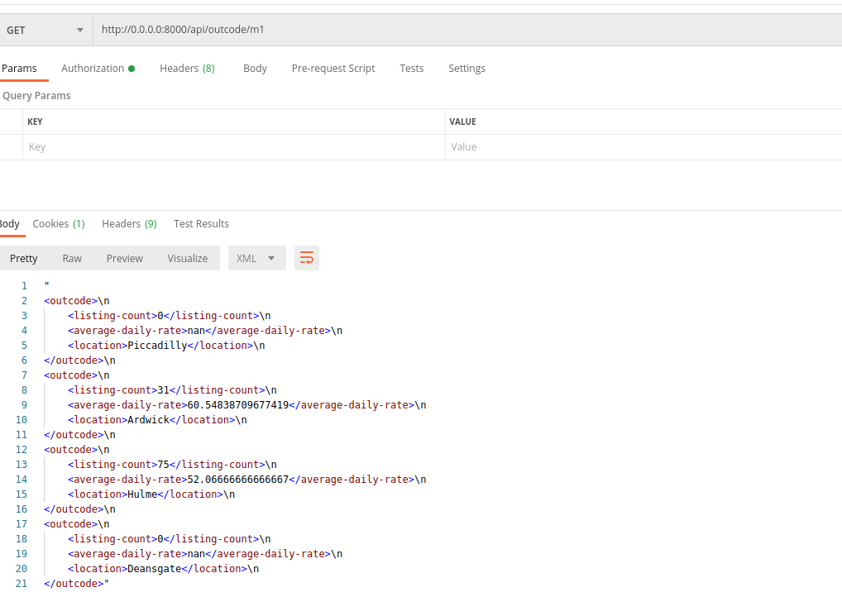View Cookies (1) for the response
This screenshot has height=616, width=842.
coord(58,223)
